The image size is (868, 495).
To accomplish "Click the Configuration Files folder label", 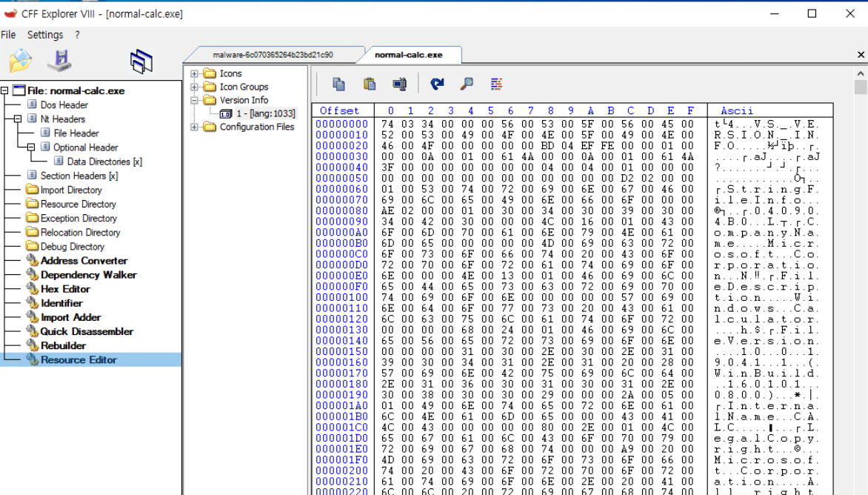I will pyautogui.click(x=257, y=127).
